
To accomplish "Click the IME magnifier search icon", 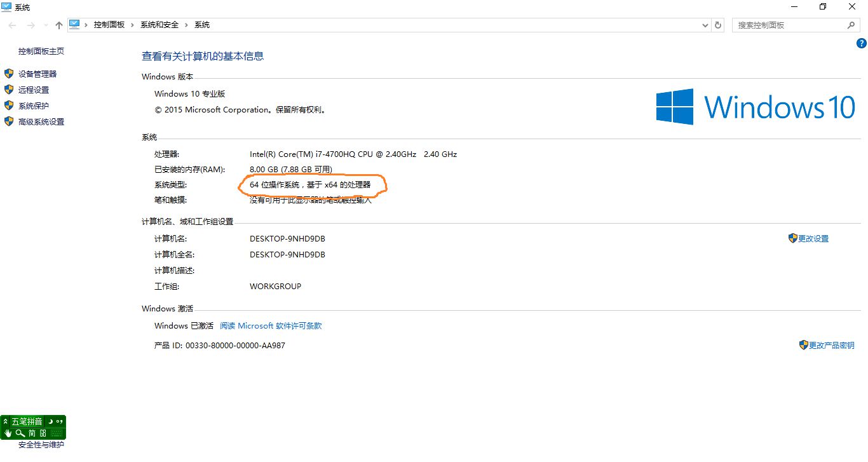I will [x=20, y=433].
